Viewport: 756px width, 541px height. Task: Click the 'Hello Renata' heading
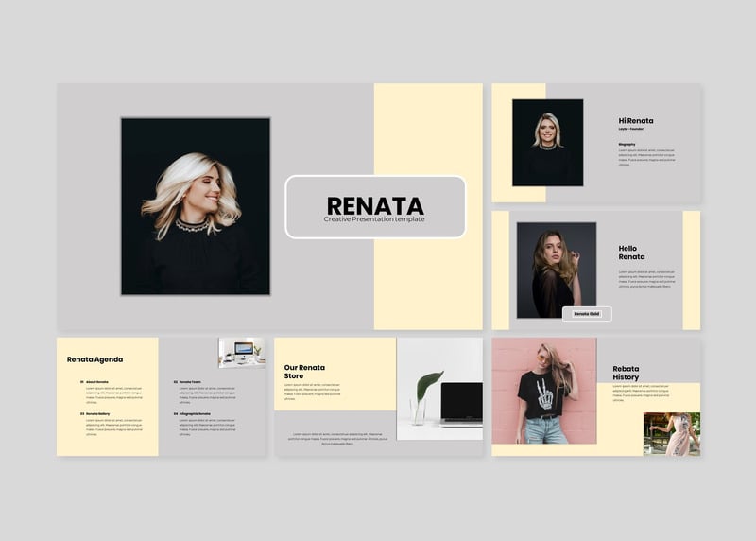coord(631,253)
